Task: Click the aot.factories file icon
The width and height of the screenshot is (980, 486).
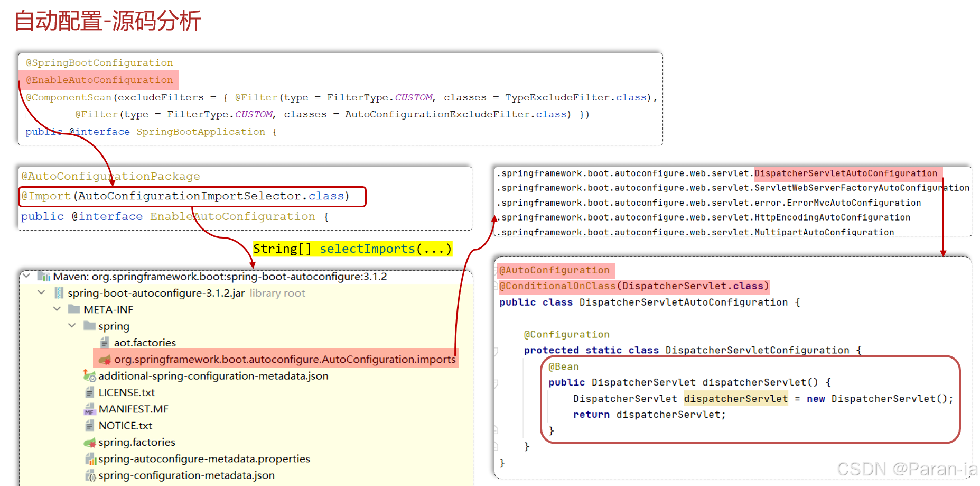Action: coord(105,343)
